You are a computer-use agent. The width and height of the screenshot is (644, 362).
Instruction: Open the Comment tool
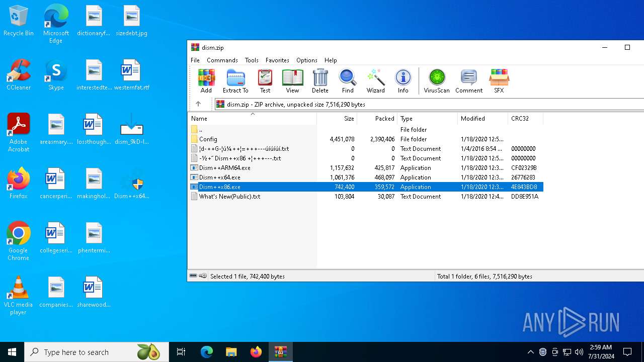coord(469,81)
